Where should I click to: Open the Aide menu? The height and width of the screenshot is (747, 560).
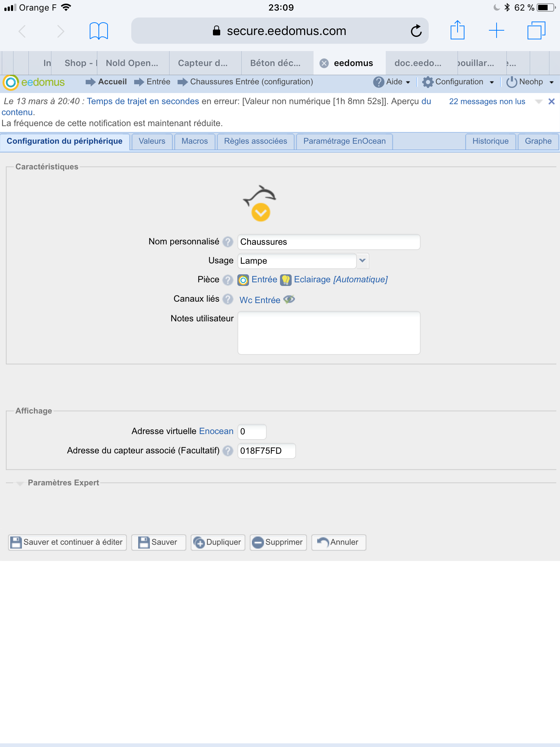point(392,82)
